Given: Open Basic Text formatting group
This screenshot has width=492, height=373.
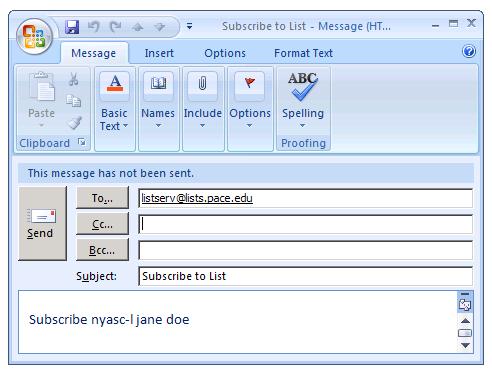Looking at the screenshot, I should [x=114, y=108].
